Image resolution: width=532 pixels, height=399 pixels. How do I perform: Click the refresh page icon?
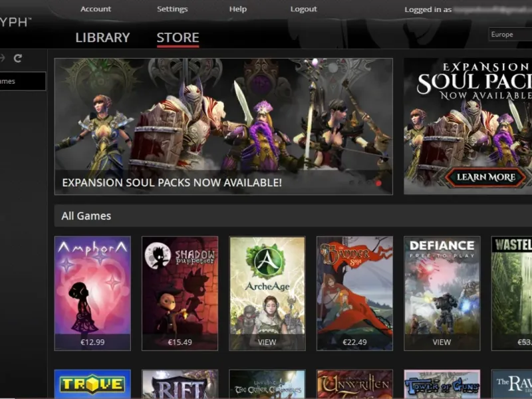[18, 59]
